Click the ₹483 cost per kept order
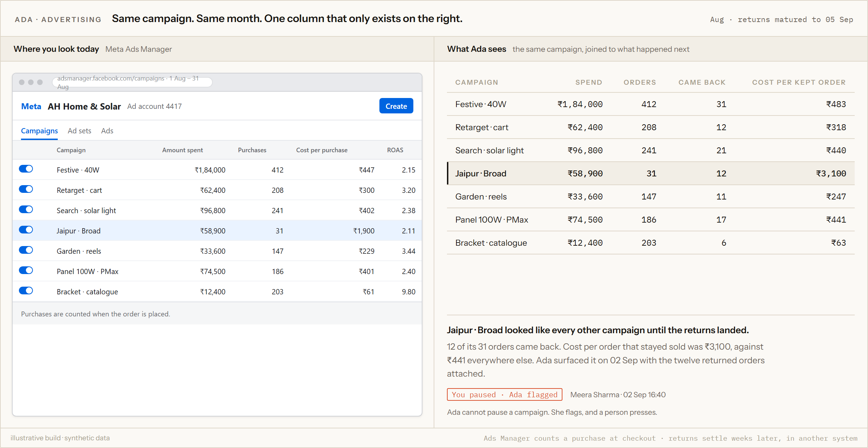 (x=836, y=104)
